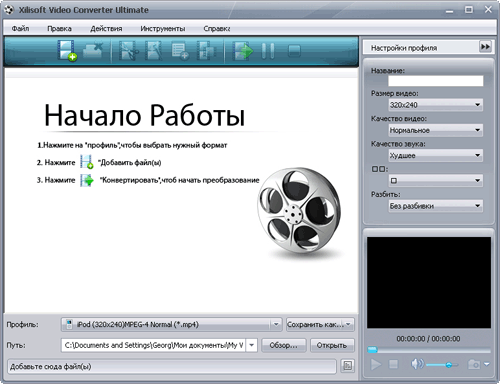Click the Add Profile toolbar icon
Image resolution: width=500 pixels, height=384 pixels.
pyautogui.click(x=180, y=51)
